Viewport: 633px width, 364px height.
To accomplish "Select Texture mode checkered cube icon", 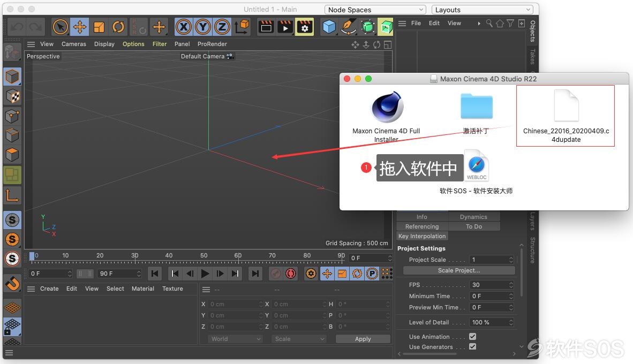I will (x=12, y=96).
